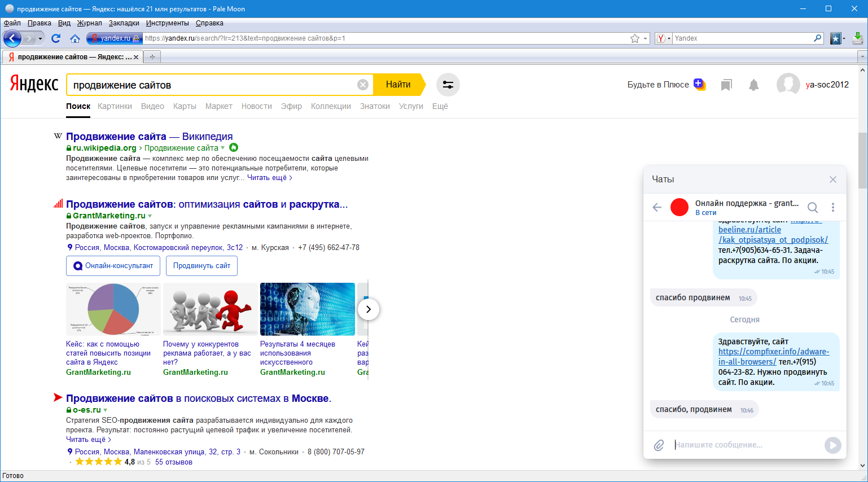Image resolution: width=868 pixels, height=482 pixels.
Task: Open the Инструменты menu
Action: coord(168,23)
